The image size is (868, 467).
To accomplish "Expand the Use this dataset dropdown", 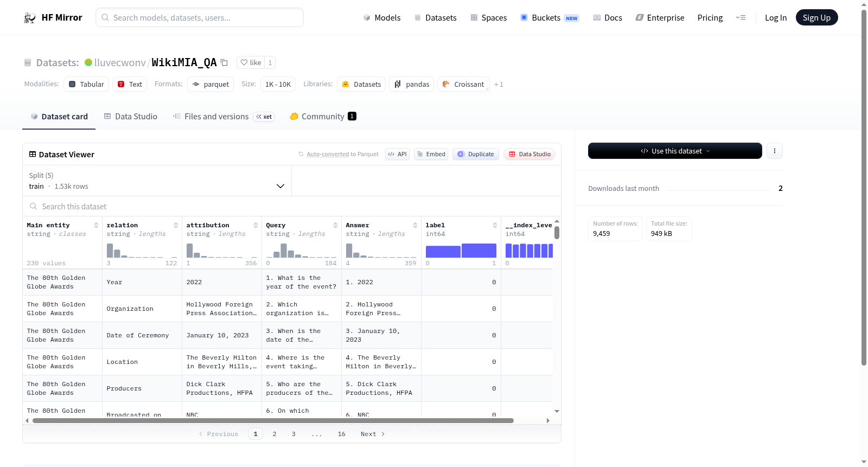I will [675, 151].
